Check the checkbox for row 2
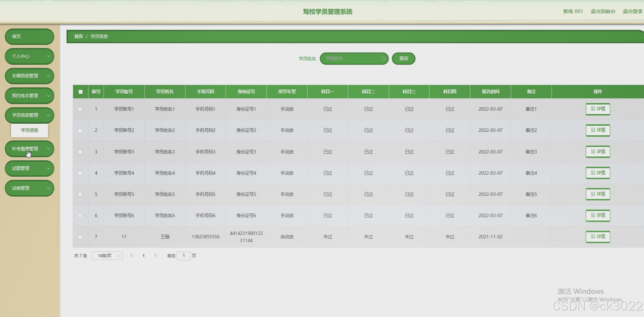 pos(80,130)
